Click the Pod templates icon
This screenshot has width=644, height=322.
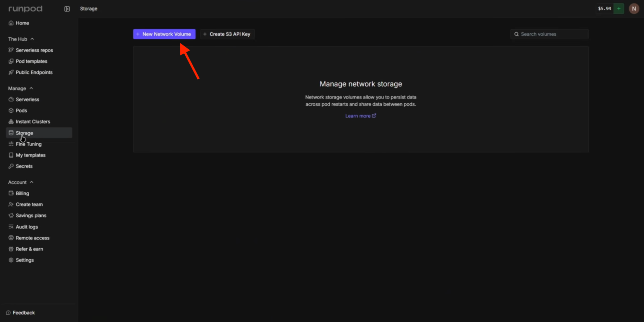click(x=11, y=61)
